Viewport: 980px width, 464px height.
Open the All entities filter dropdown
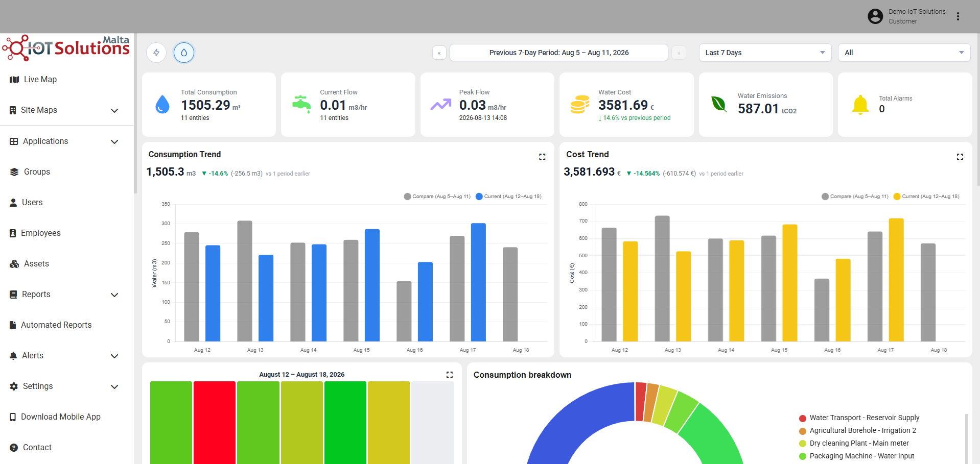click(904, 53)
